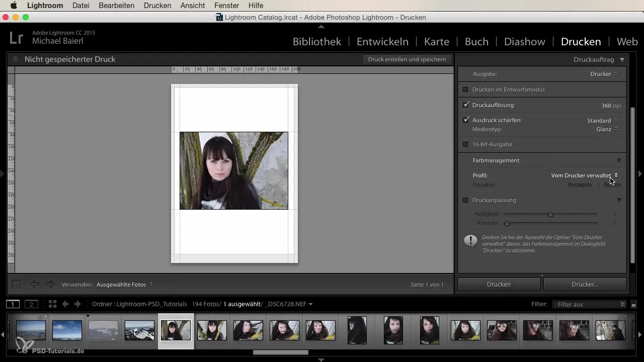Switch to the Karte module
The height and width of the screenshot is (362, 644).
click(x=437, y=42)
